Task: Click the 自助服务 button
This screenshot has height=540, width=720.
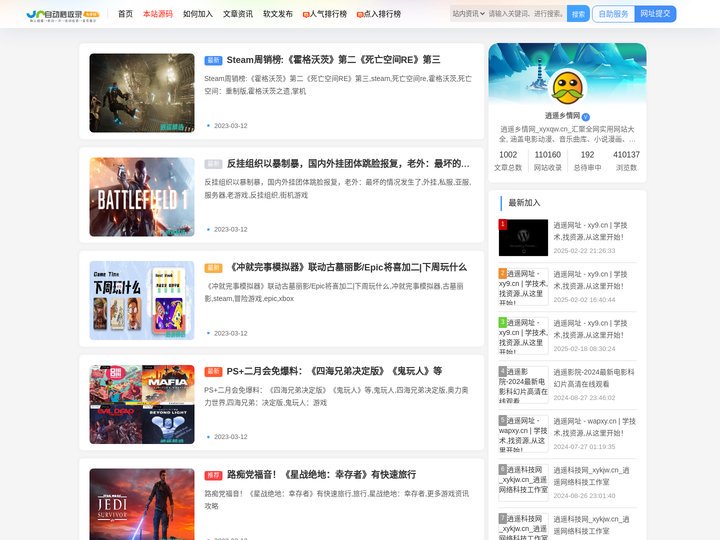Action: (x=613, y=14)
